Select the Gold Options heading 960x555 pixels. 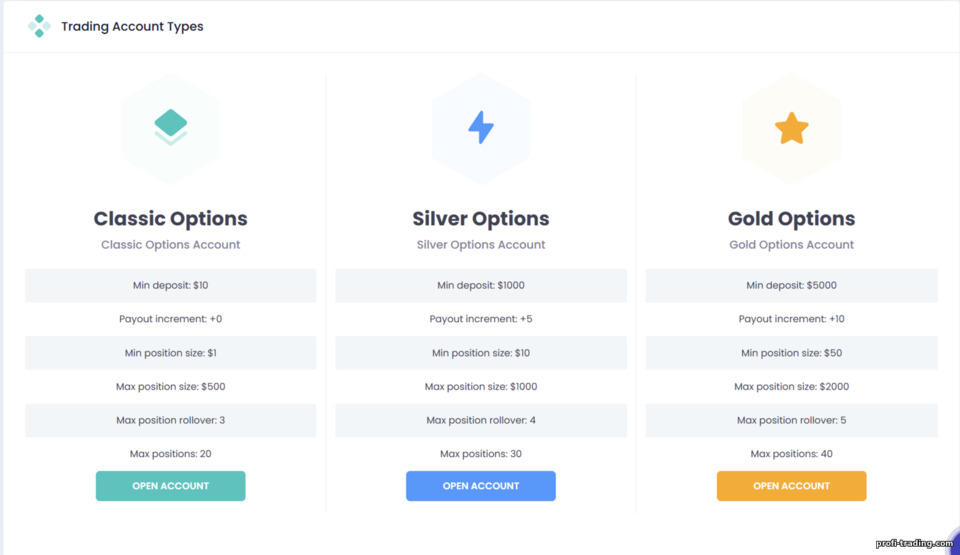[791, 219]
